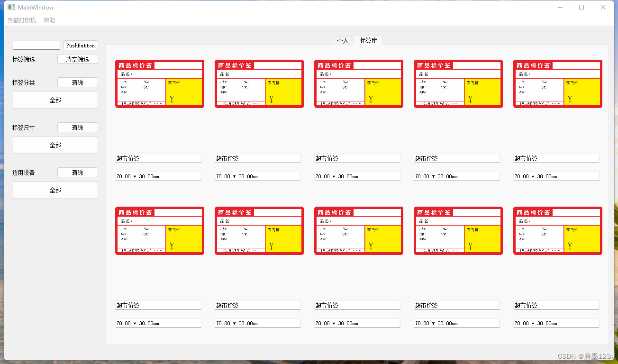Click the 标签筛选 label

coord(24,60)
